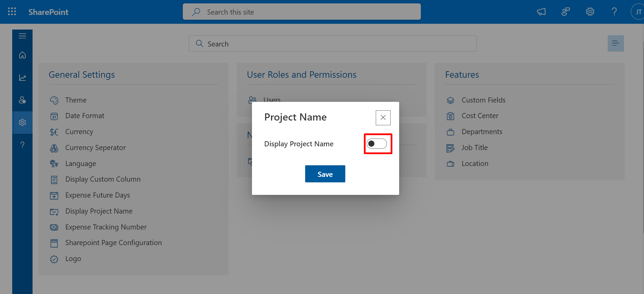Click the Custom Fields layers icon
Screen dimensions: 644x294
pyautogui.click(x=450, y=100)
